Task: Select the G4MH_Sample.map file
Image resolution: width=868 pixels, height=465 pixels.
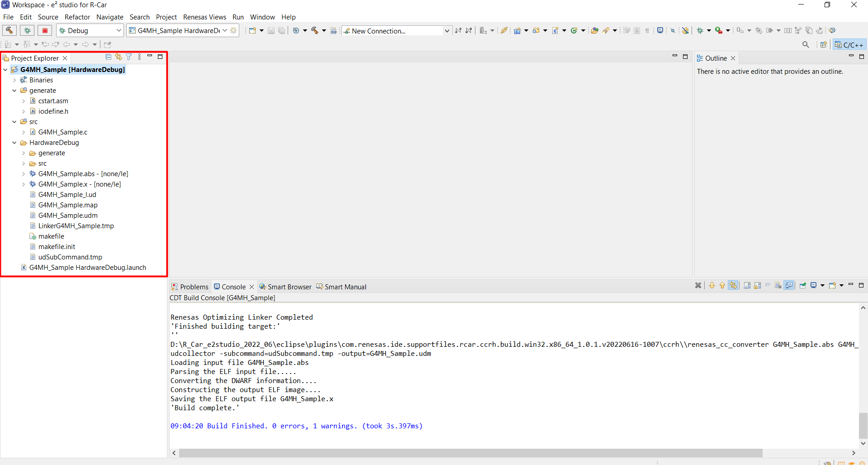Action: point(68,205)
